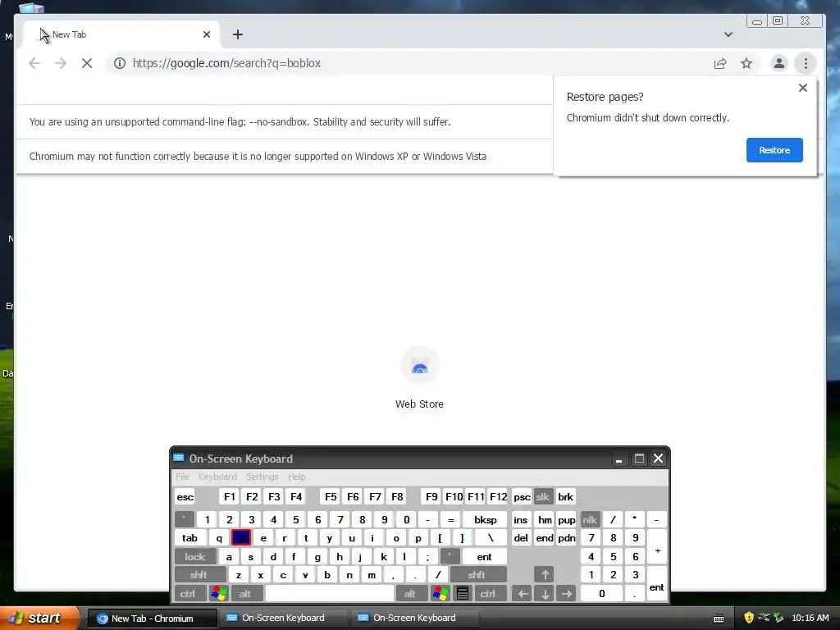Screen dimensions: 840x630
Task: Go forward with the browser forward arrow
Action: [61, 63]
